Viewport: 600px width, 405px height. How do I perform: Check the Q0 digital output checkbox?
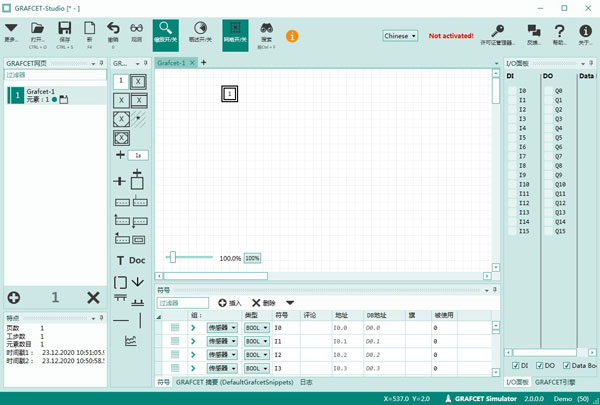click(x=547, y=90)
